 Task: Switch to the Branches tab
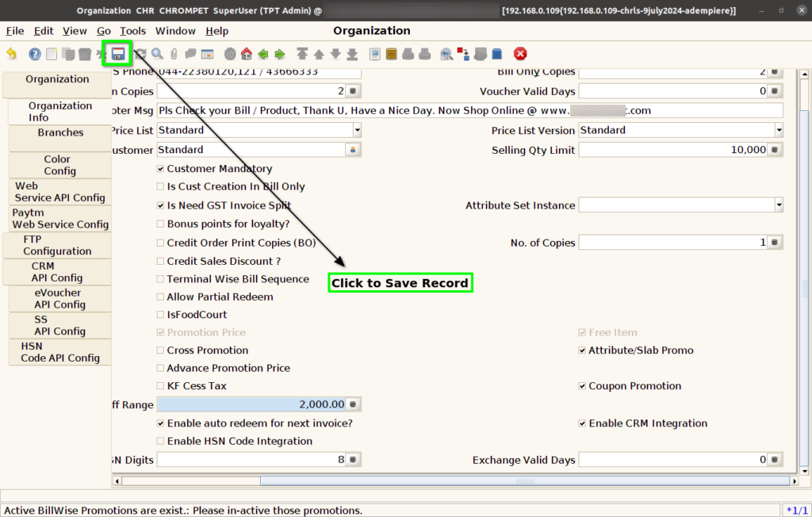[x=60, y=138]
